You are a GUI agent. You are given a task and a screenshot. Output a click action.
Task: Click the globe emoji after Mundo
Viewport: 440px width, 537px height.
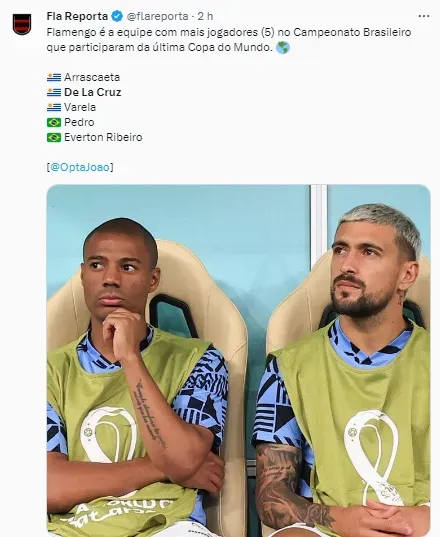coord(283,47)
